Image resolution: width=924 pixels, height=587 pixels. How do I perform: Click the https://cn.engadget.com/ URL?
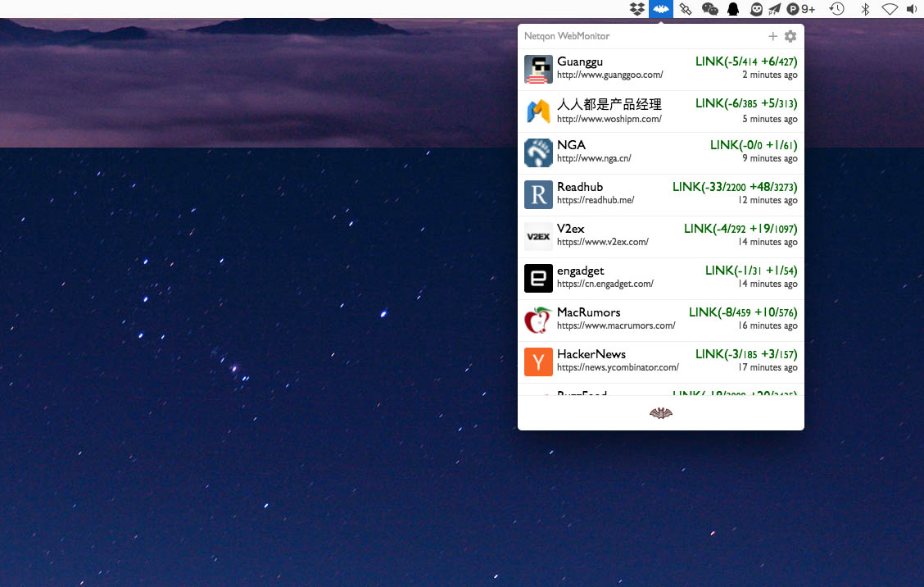605,284
